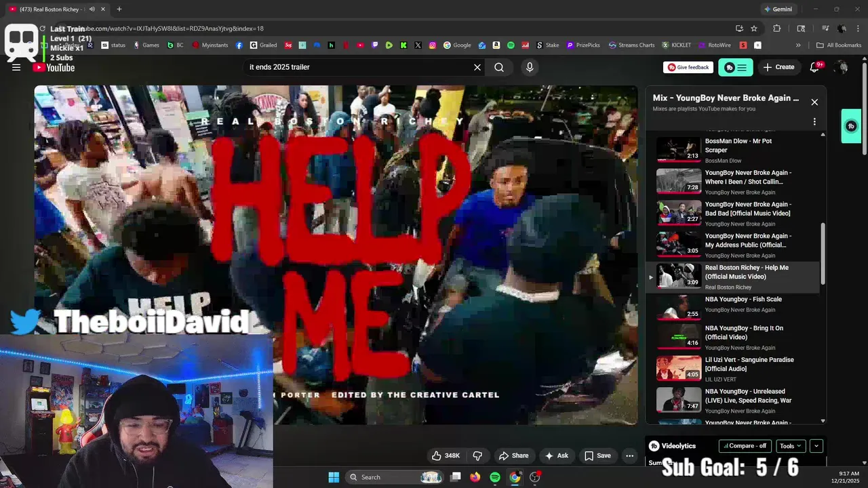868x488 pixels.
Task: Open the Spotify bookmark icon
Action: point(511,45)
